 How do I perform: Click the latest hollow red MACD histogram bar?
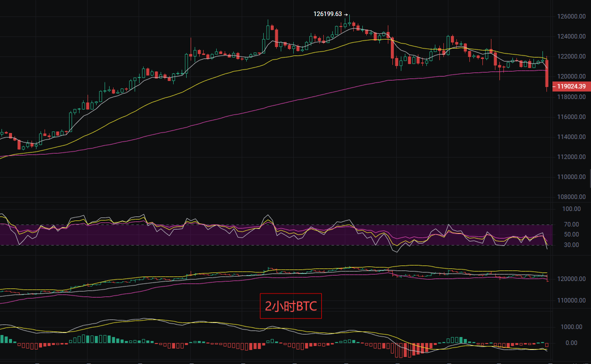[x=547, y=345]
